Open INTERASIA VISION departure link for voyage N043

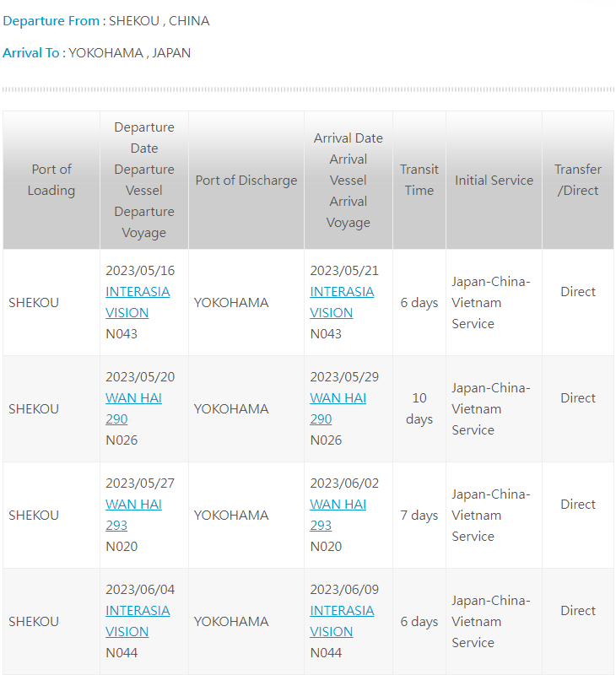[x=137, y=302]
